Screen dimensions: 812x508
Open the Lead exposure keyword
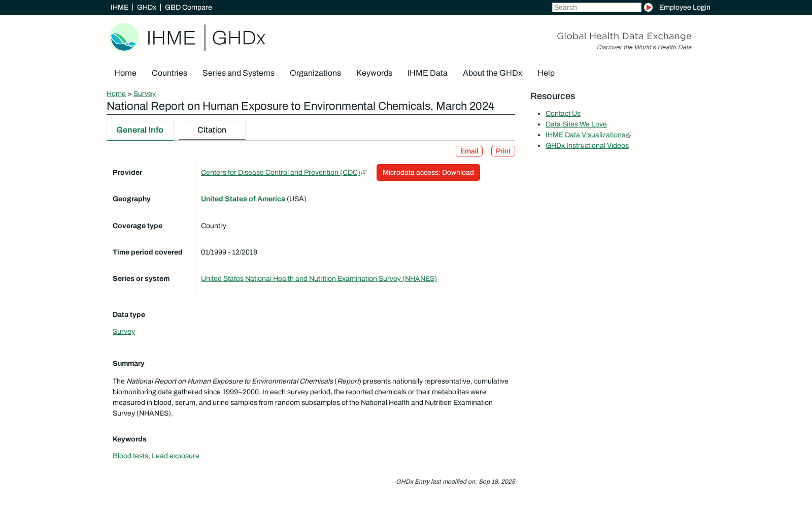[176, 456]
